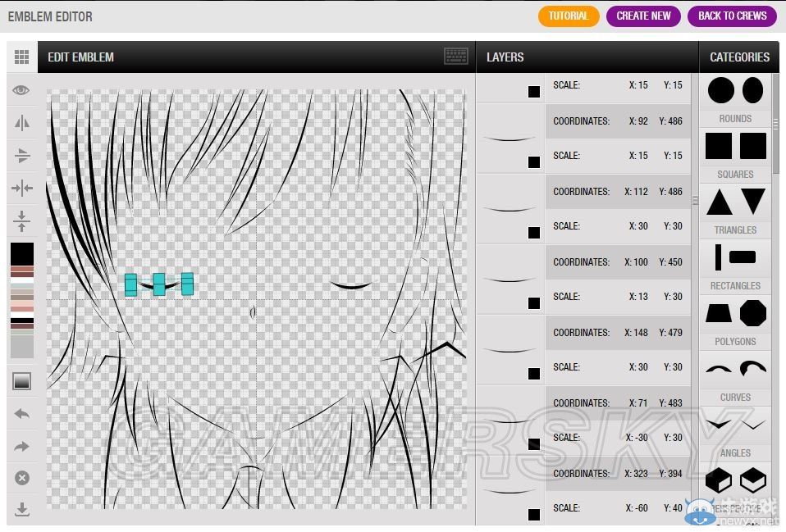Redo the last undone action
The height and width of the screenshot is (532, 786).
pos(22,447)
